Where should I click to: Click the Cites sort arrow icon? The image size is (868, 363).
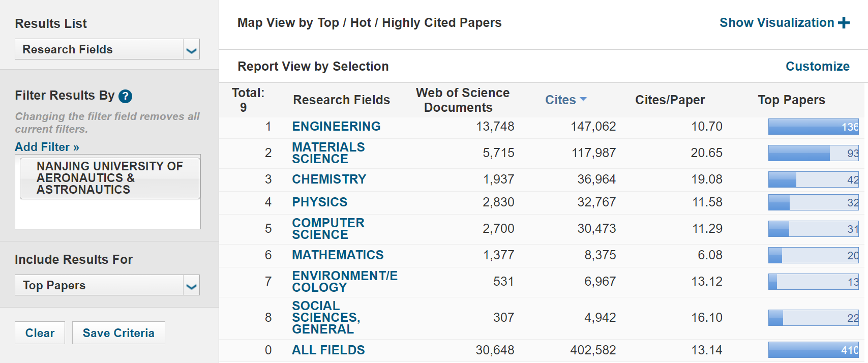[583, 99]
